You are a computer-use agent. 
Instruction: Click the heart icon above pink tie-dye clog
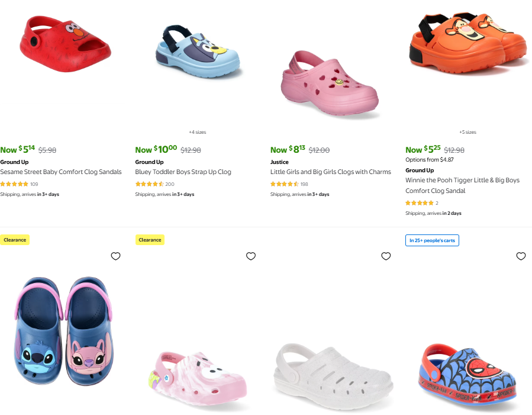[251, 256]
